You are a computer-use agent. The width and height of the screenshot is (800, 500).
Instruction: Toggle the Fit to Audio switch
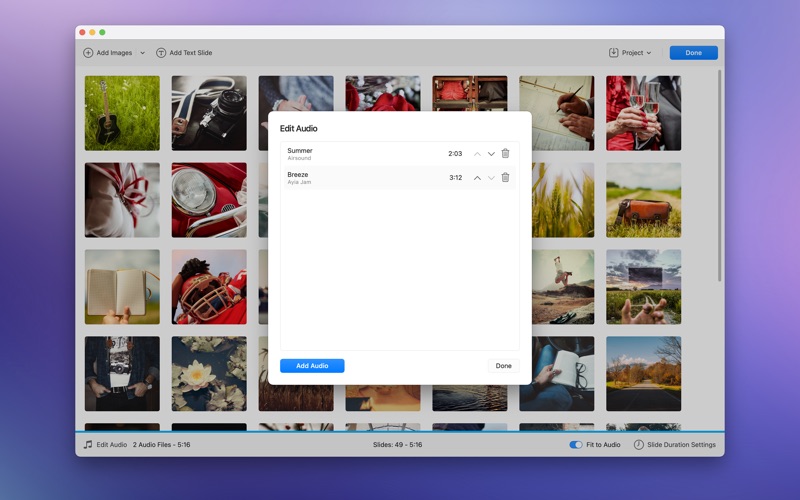(576, 444)
